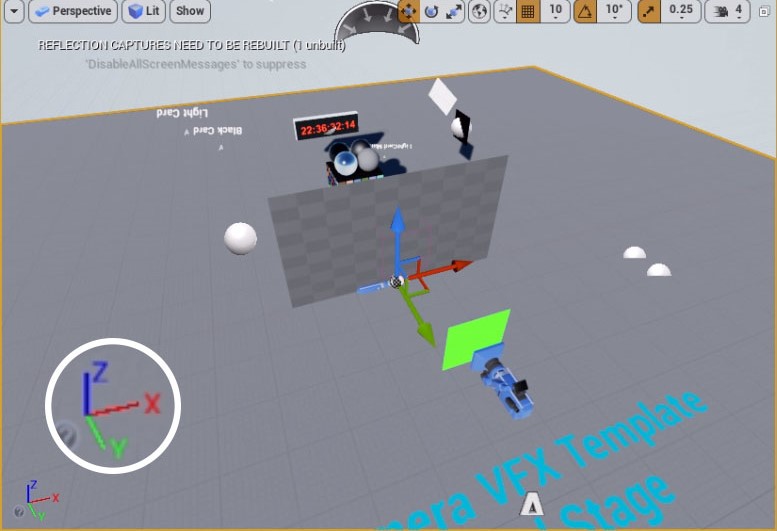Open camera speed 4 dropdown
777x531 pixels.
click(x=727, y=11)
